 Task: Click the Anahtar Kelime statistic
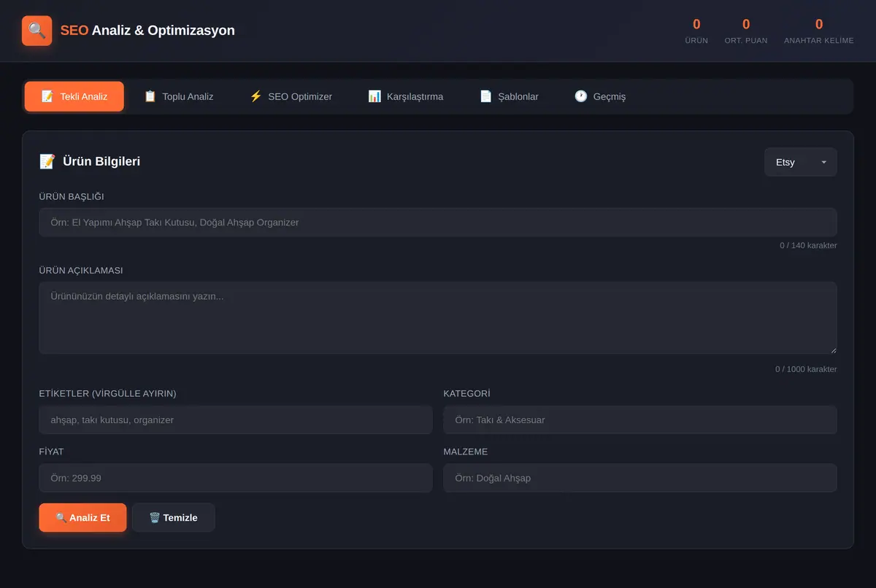pyautogui.click(x=819, y=31)
